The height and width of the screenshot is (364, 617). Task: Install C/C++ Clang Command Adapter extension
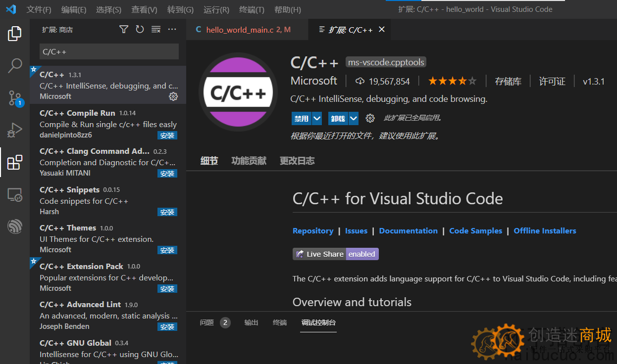(167, 174)
